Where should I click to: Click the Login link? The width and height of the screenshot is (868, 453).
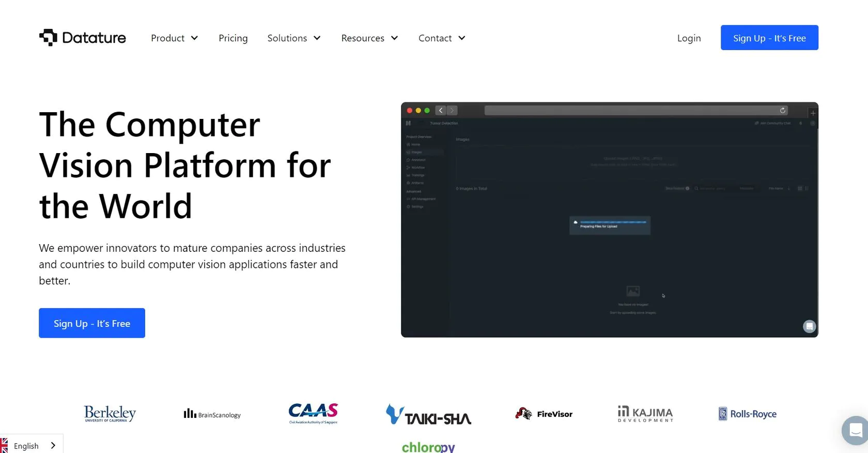coord(689,38)
